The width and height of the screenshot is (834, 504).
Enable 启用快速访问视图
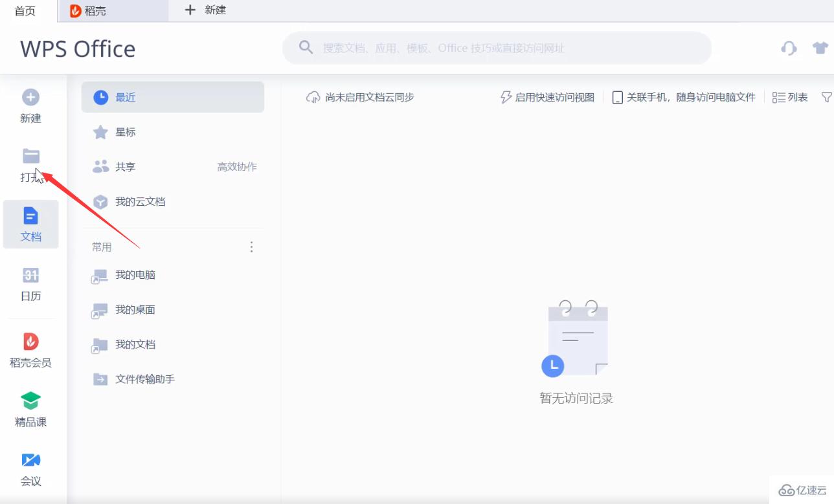tap(547, 97)
